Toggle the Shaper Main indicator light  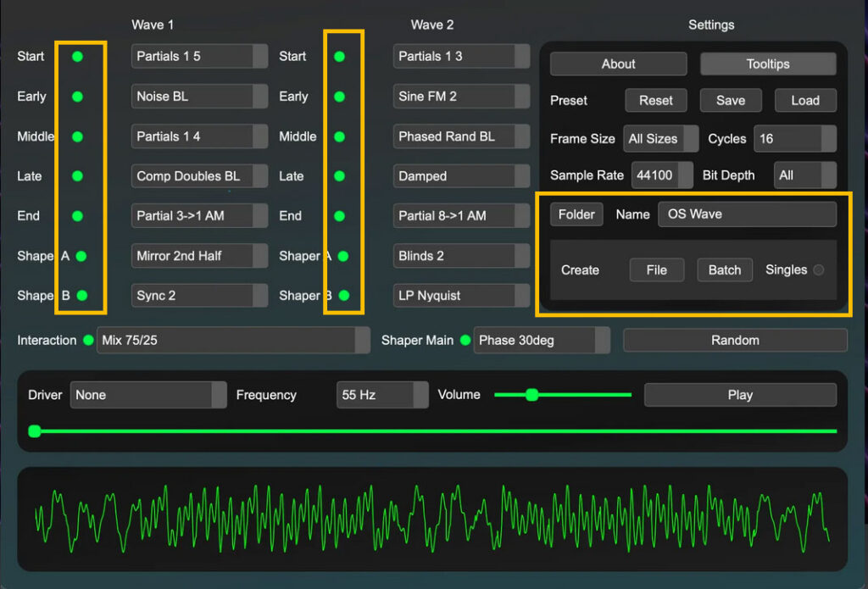(x=465, y=340)
